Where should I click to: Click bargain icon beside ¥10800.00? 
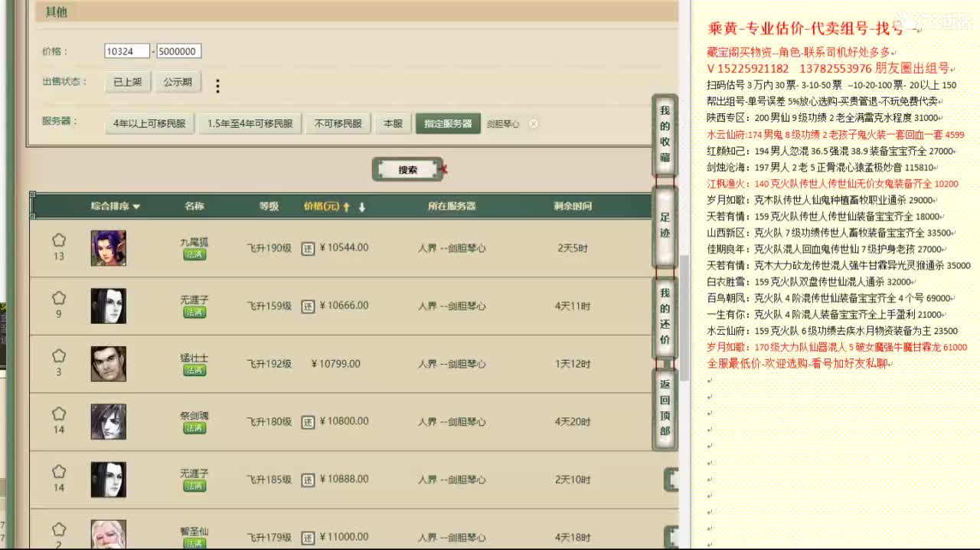pyautogui.click(x=308, y=422)
